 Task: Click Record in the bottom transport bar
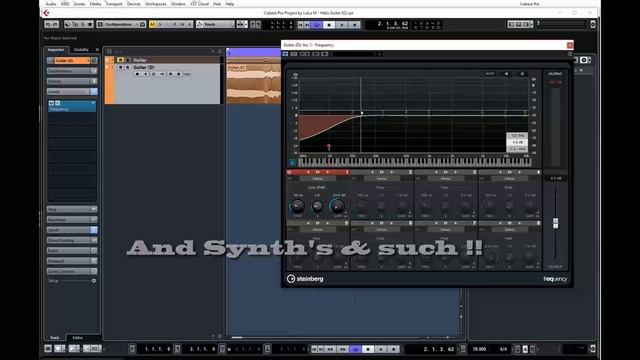coord(393,349)
